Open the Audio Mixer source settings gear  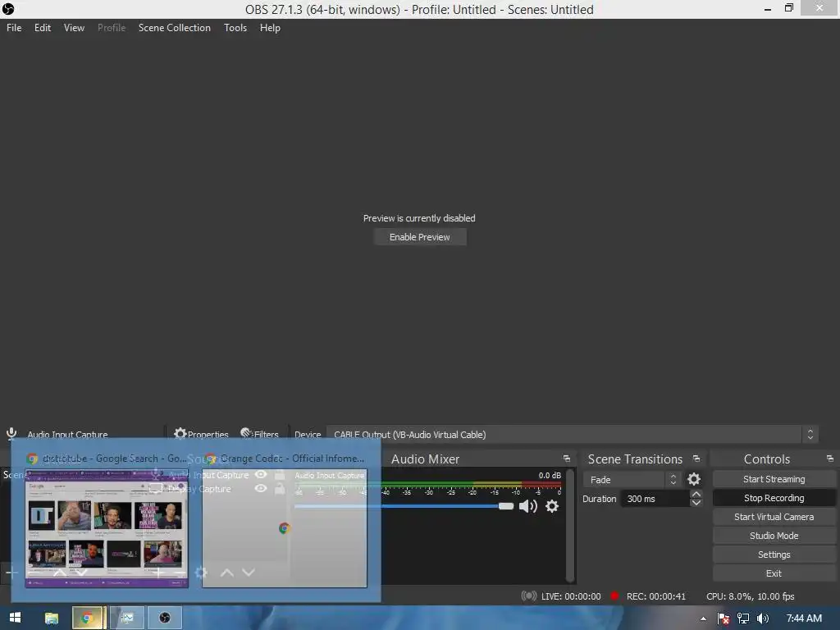[552, 505]
